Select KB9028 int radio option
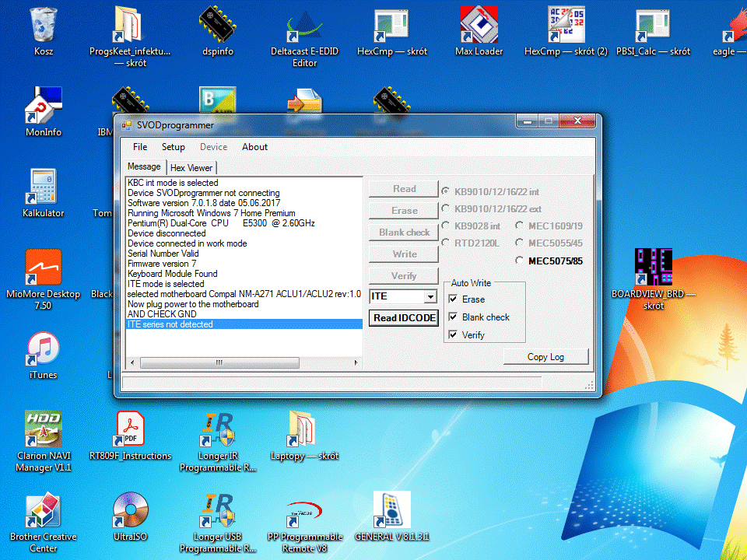The height and width of the screenshot is (560, 747). [445, 226]
